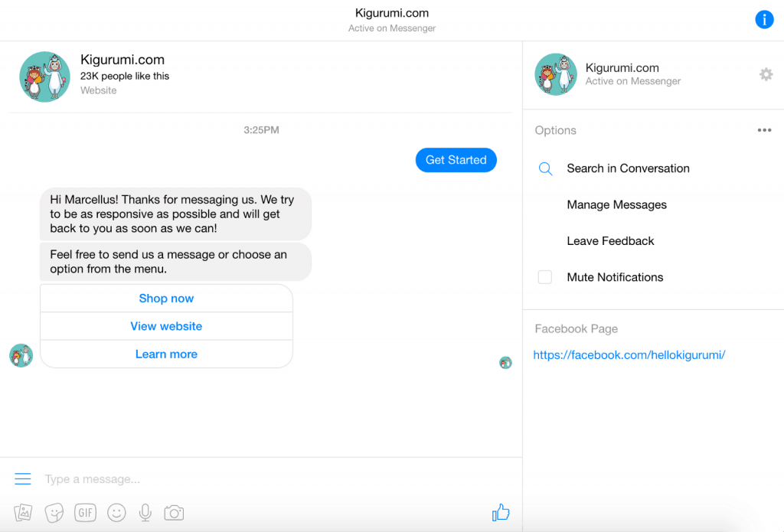Click the View website button
Image resolution: width=784 pixels, height=532 pixels.
(x=166, y=327)
